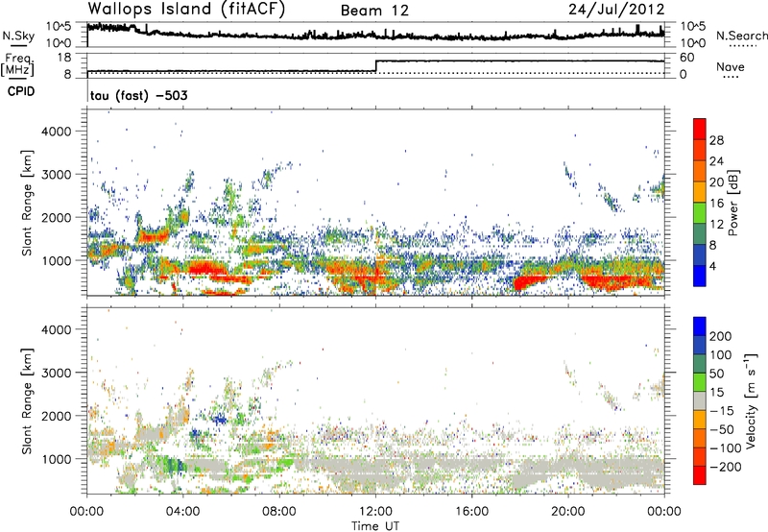Click the "1000" range tick on the velocity panel
This screenshot has height=532, width=768.
click(x=56, y=459)
